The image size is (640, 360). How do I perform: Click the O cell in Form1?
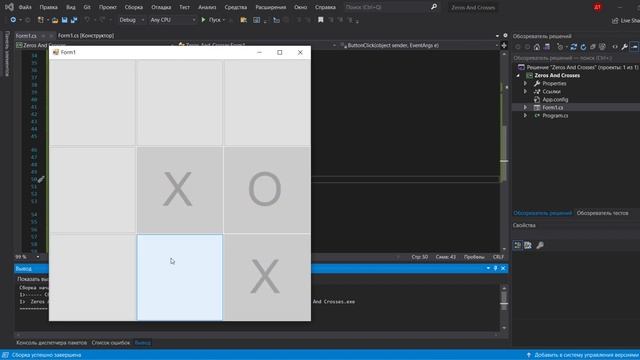267,190
